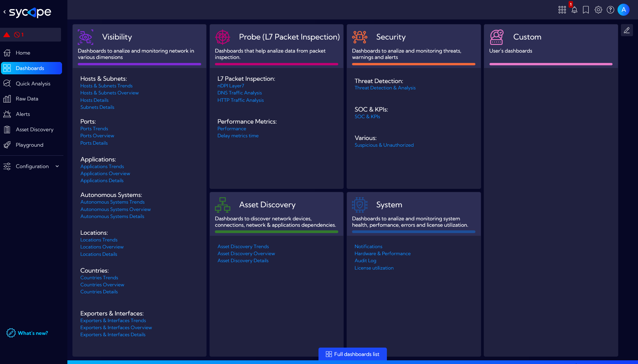Click the red alert triangle indicator
Screen dimensions: 638x364
(7, 35)
